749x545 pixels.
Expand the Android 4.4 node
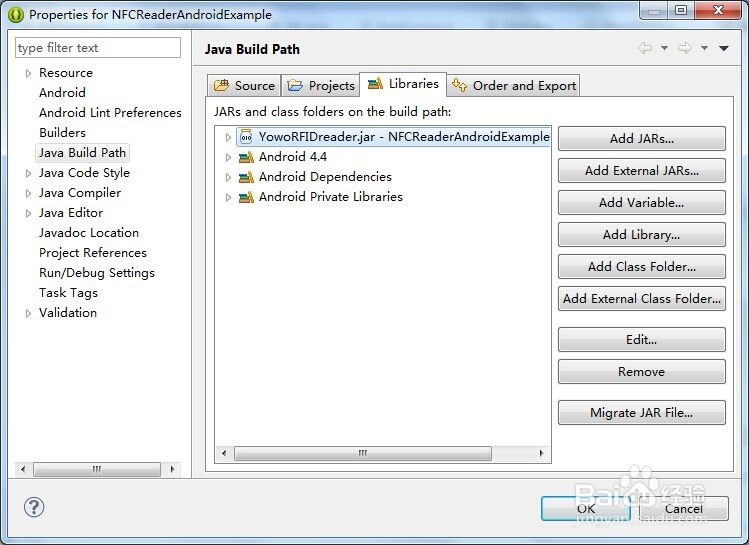click(228, 157)
